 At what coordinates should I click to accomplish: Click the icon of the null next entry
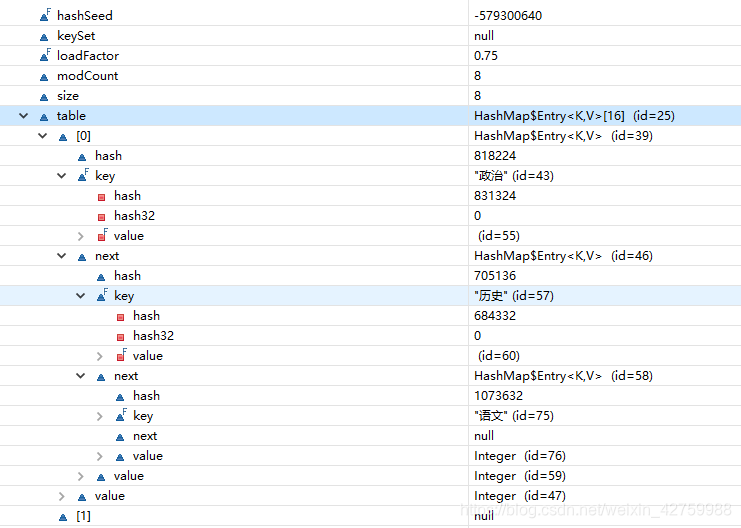pyautogui.click(x=120, y=437)
